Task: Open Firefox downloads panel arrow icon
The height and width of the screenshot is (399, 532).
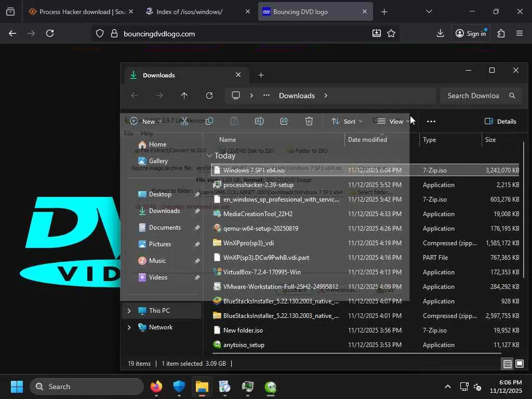Action: pos(440,33)
